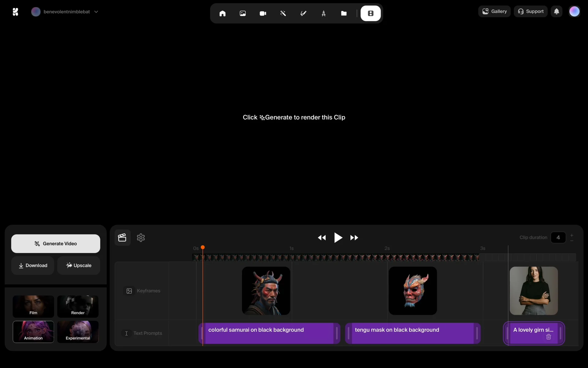Select the Experimental style preset
This screenshot has height=368, width=588.
(x=78, y=332)
